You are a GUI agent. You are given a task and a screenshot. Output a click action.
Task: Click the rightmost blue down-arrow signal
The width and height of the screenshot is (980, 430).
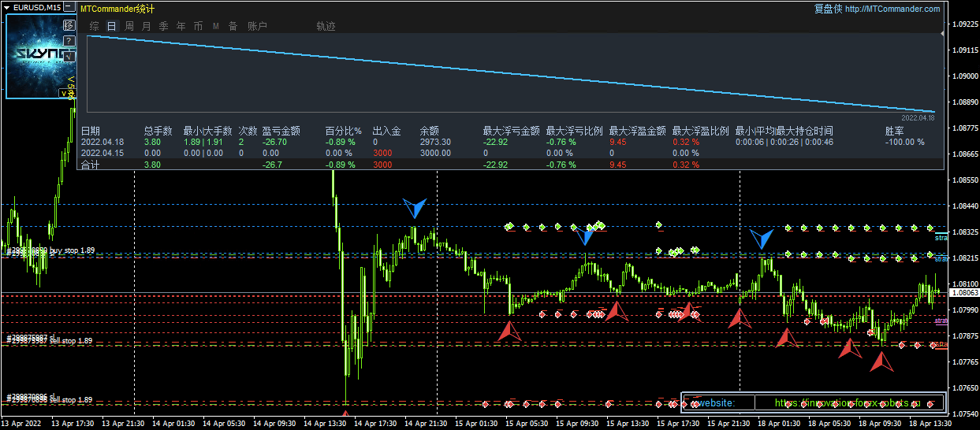tap(762, 239)
